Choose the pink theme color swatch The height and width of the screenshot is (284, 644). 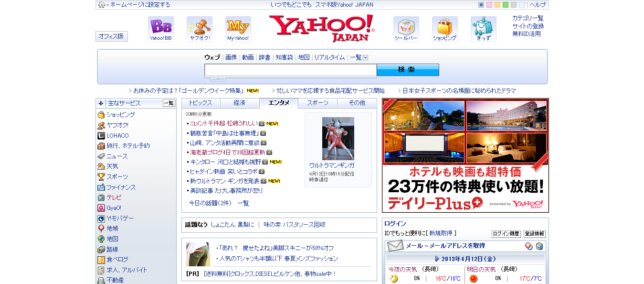(489, 5)
